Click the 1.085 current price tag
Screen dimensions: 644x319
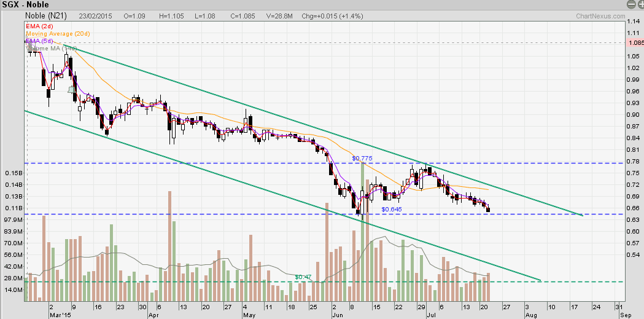point(635,43)
